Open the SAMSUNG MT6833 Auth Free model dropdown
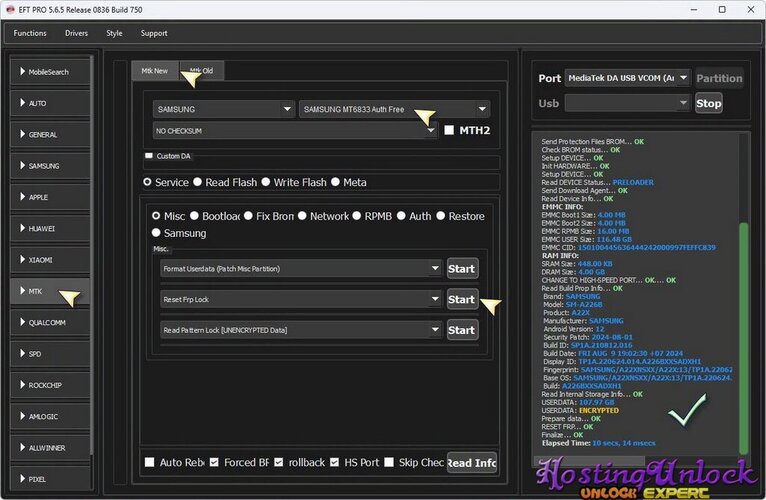766x500 pixels. click(x=394, y=109)
